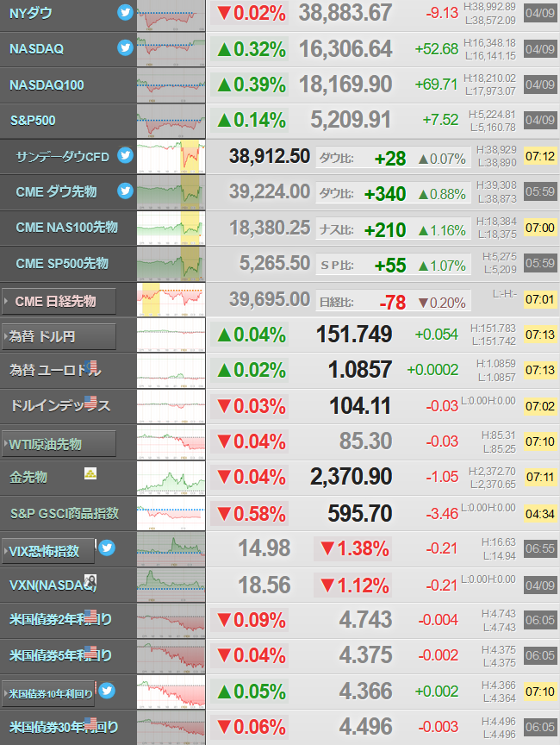Screen dimensions: 560x745
Task: Open the NASDAQ index link
Action: (x=36, y=49)
